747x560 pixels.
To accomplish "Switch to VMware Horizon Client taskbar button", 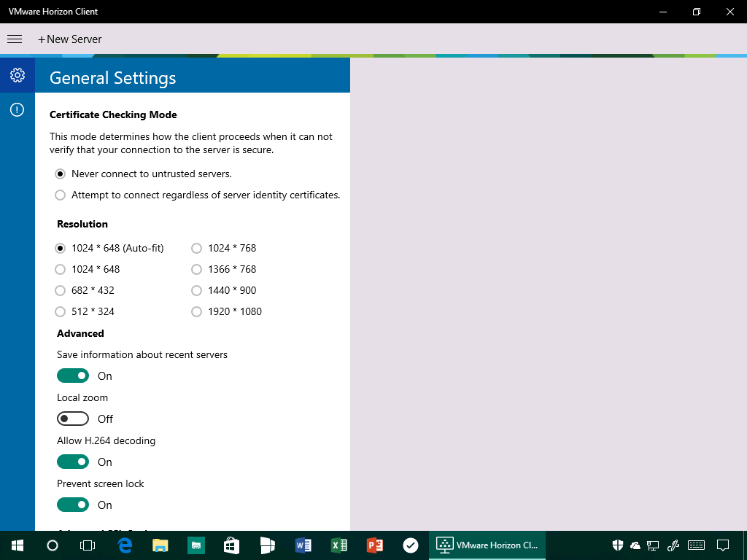I will 487,545.
